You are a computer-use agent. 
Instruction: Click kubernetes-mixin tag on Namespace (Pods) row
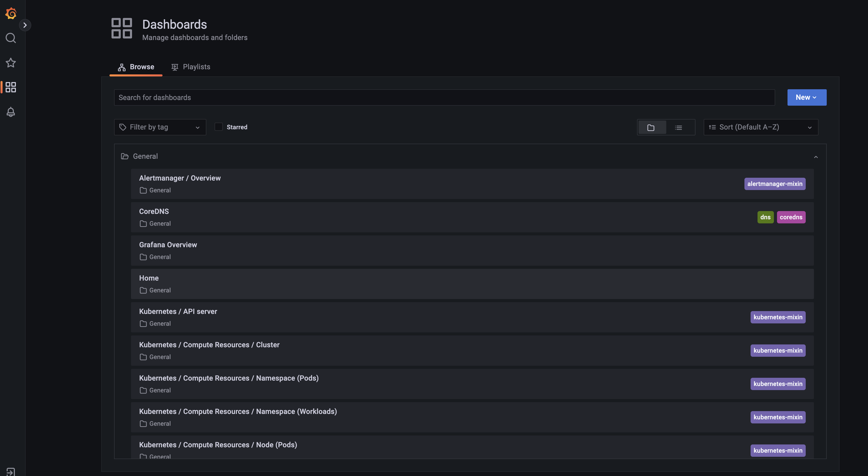[x=778, y=384]
